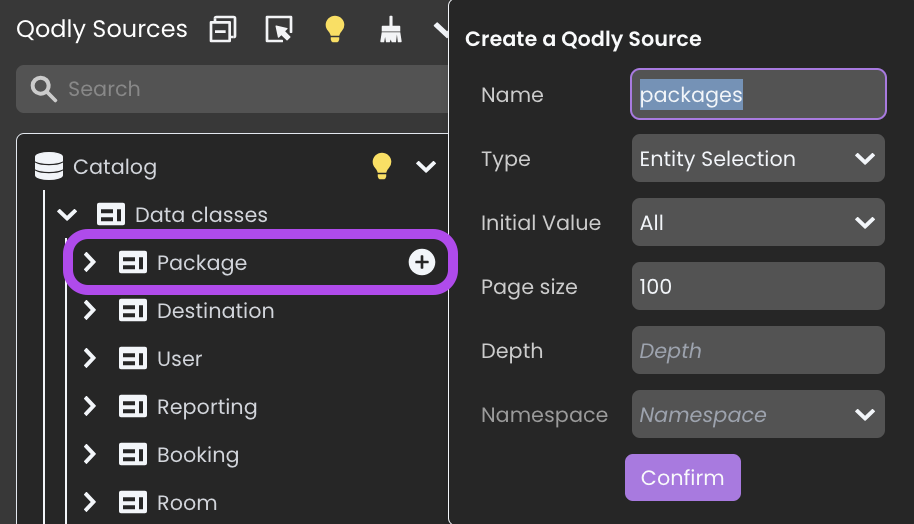Select the Booking dataclass item
Viewport: 914px width, 524px height.
click(x=198, y=455)
